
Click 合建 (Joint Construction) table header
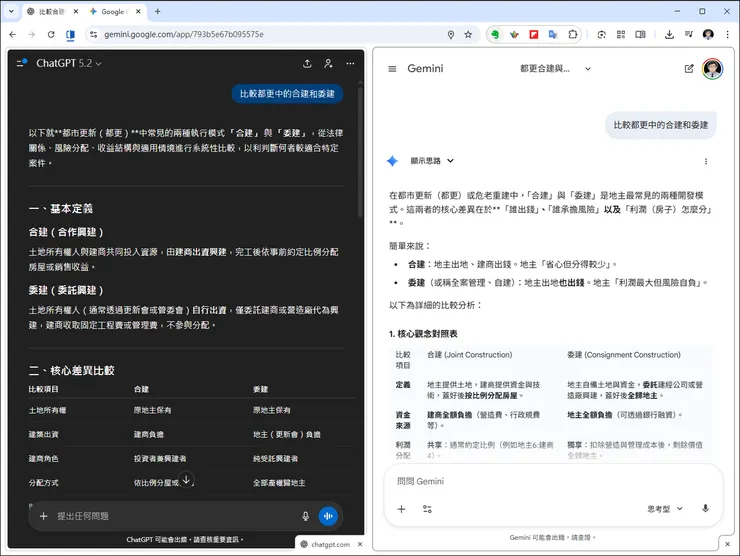point(470,355)
